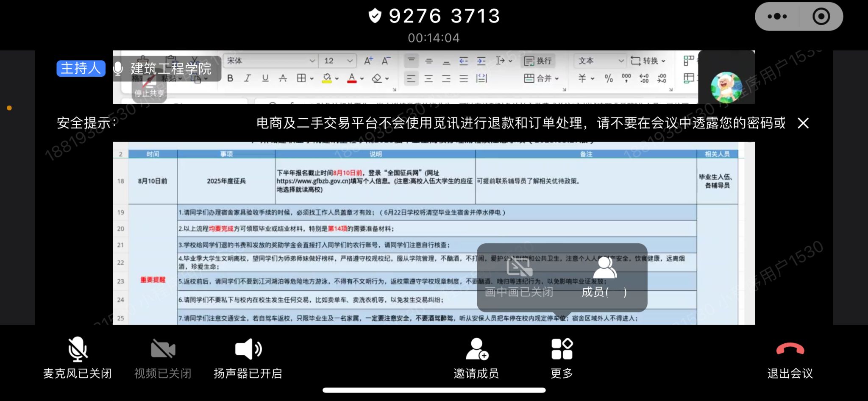Tap the participant avatar thumbnail
Screen dimensions: 868x401
tap(726, 87)
